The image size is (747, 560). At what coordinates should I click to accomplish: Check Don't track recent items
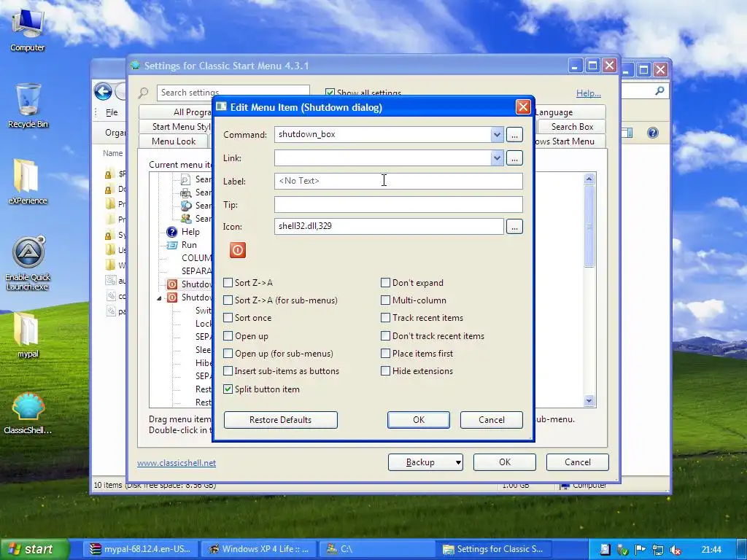385,336
